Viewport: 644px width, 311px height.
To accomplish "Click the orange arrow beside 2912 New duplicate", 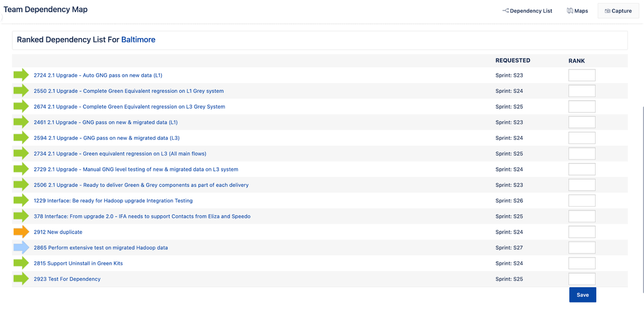I will pos(21,232).
